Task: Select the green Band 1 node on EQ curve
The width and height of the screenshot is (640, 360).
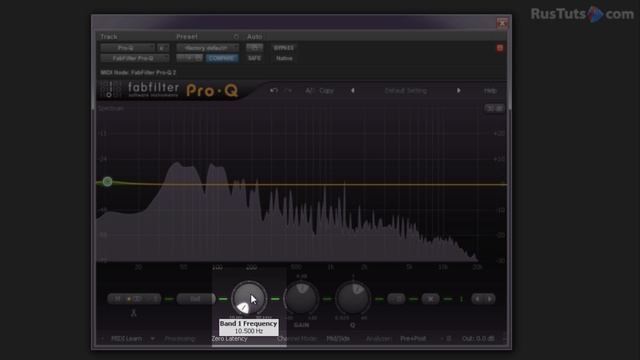Action: [x=107, y=182]
